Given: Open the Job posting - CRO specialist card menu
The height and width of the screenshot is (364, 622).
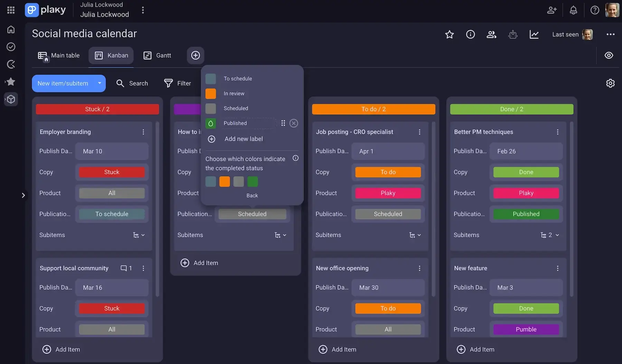Looking at the screenshot, I should [419, 132].
